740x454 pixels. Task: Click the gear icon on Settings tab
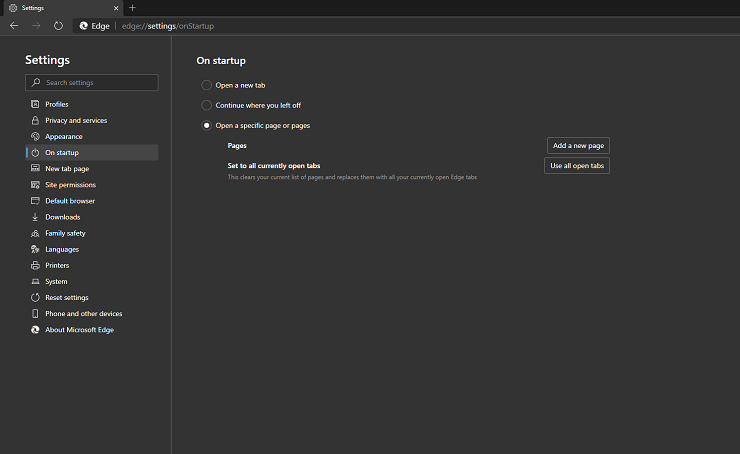(13, 8)
